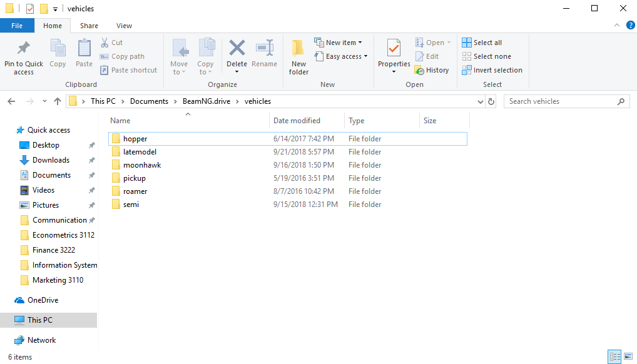
Task: Sort by the Name column header
Action: click(x=120, y=121)
